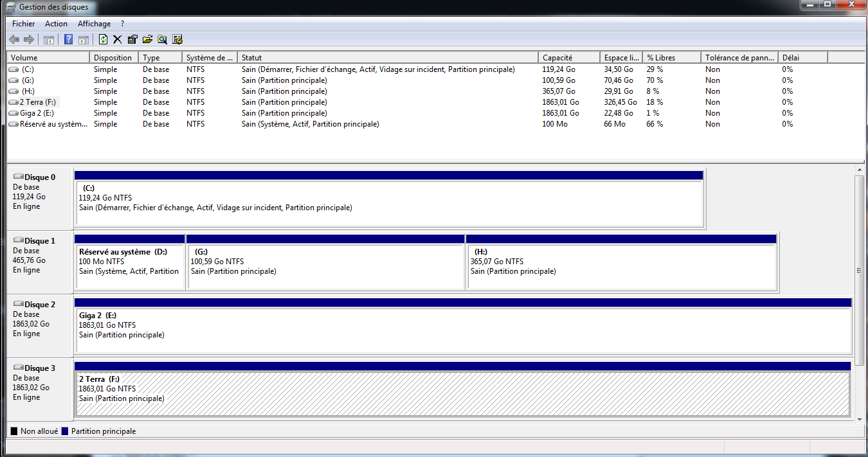Click the drive icon of Giga 2 (E:)
Image resolution: width=868 pixels, height=457 pixels.
(14, 113)
